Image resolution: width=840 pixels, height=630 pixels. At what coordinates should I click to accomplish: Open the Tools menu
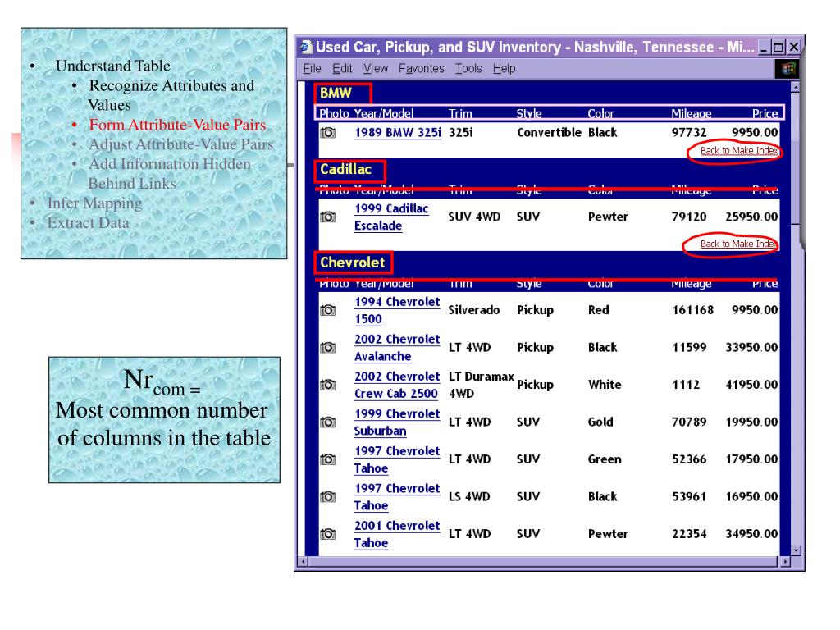tap(468, 69)
